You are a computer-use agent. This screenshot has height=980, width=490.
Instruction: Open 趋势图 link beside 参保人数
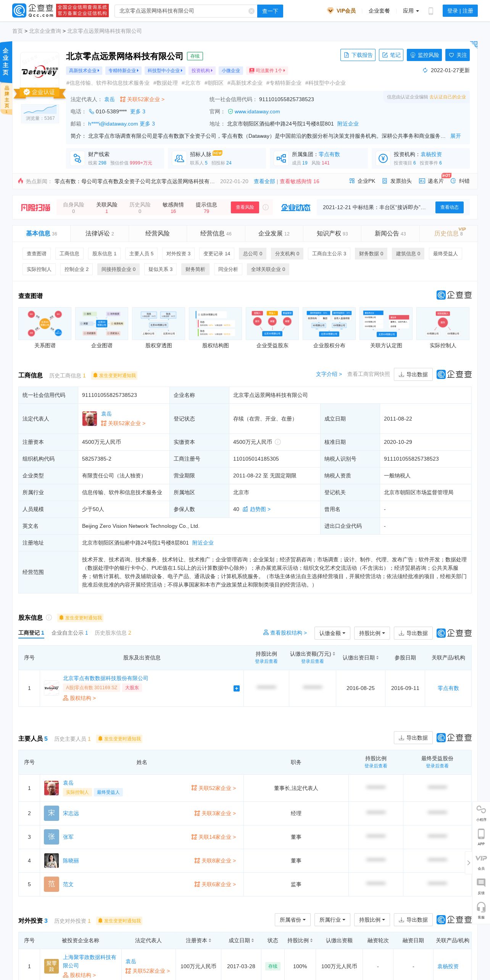tap(257, 509)
